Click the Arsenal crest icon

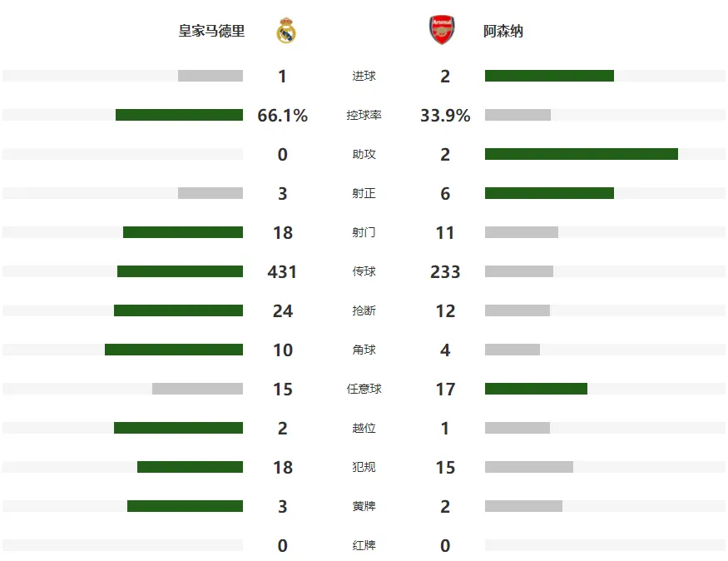coord(442,30)
